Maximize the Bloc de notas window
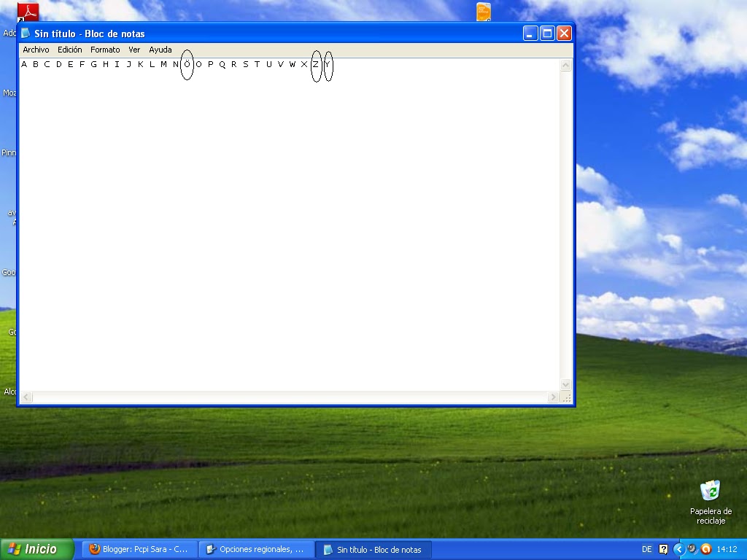This screenshot has width=747, height=560. 547,34
